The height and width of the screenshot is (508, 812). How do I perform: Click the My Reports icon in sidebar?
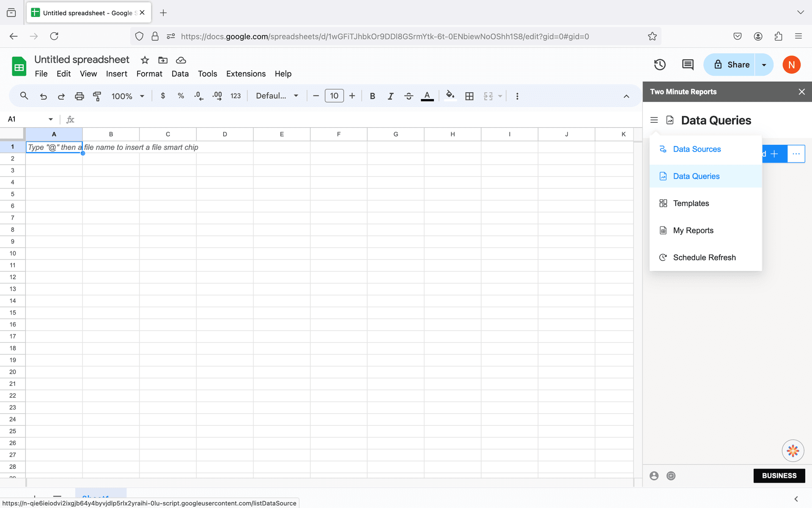click(x=663, y=230)
